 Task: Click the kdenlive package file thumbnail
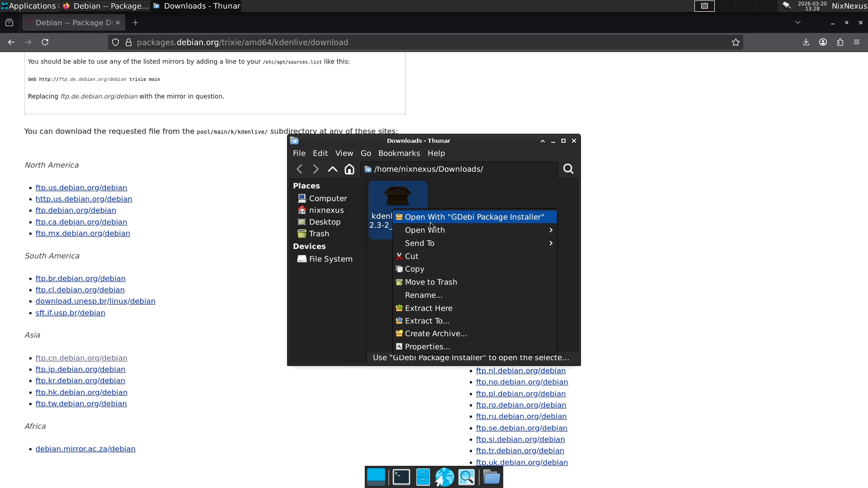(398, 196)
